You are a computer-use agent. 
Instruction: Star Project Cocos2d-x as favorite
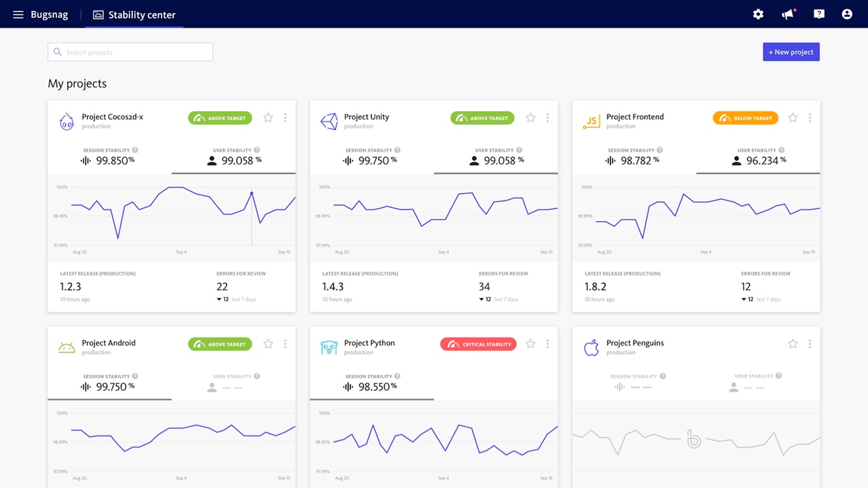(268, 118)
